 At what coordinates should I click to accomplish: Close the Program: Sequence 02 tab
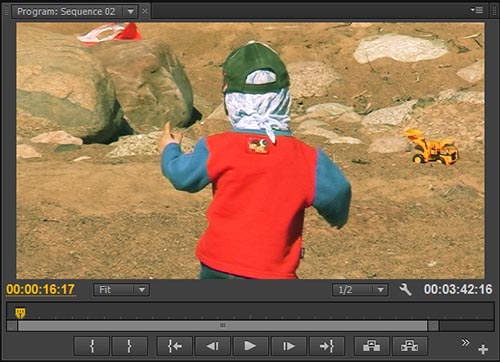pos(145,11)
